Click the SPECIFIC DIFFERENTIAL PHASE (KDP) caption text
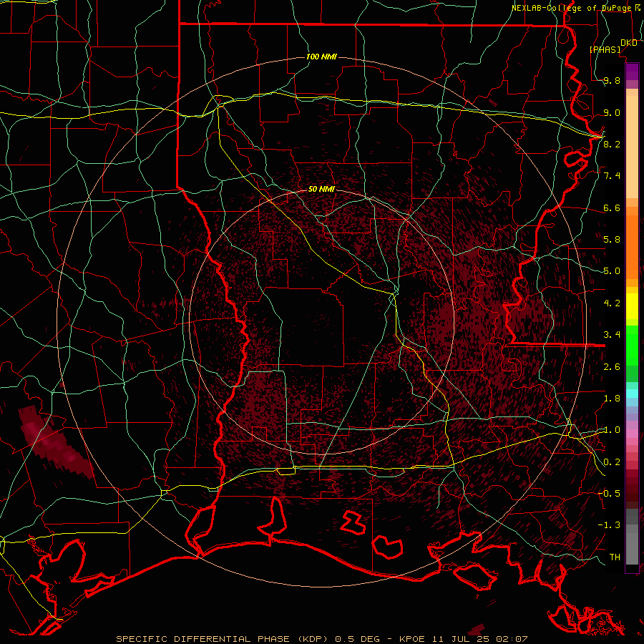 coord(222,639)
